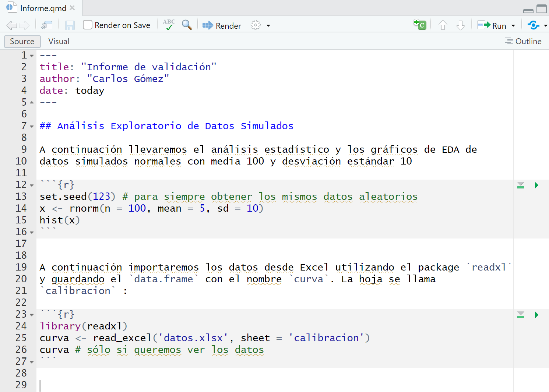
Task: Go to previous section with up arrow
Action: (x=443, y=25)
